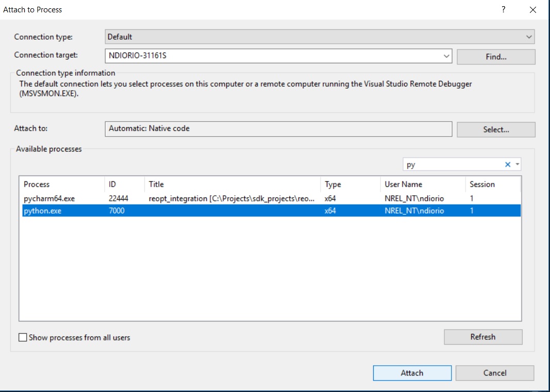Click Select... to choose code type
The width and height of the screenshot is (550, 392).
coord(496,130)
